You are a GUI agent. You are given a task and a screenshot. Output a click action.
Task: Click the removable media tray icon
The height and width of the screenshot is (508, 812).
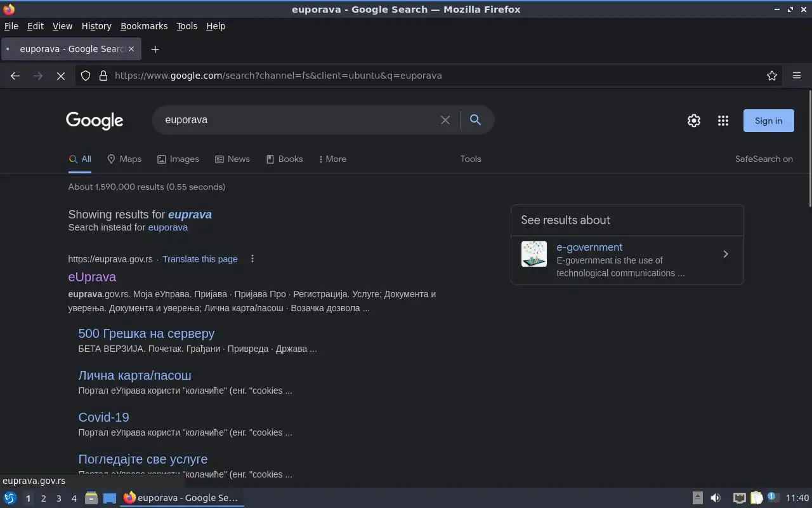click(x=698, y=498)
